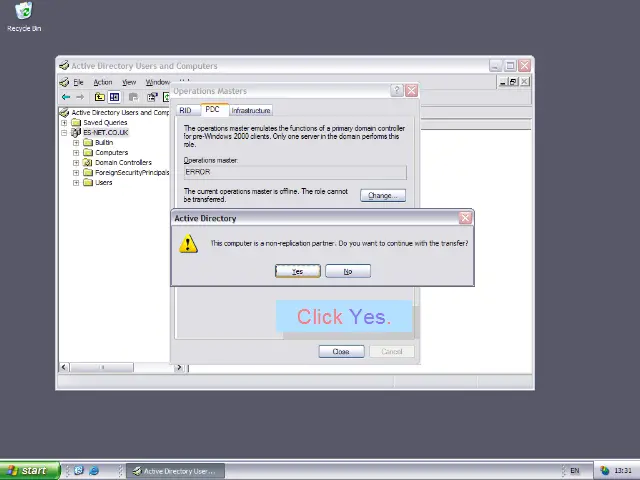Select Saved Queries in the tree

point(105,122)
